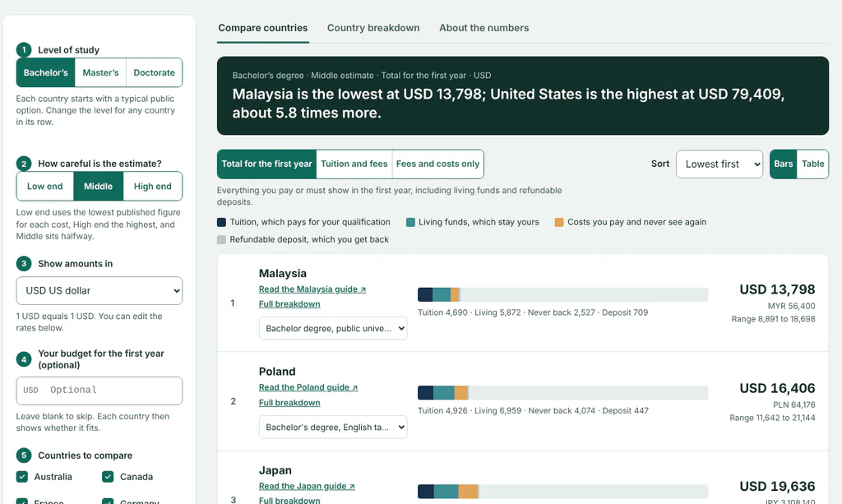The width and height of the screenshot is (842, 504).
Task: Click the Japan total USD 19,636
Action: [x=777, y=486]
